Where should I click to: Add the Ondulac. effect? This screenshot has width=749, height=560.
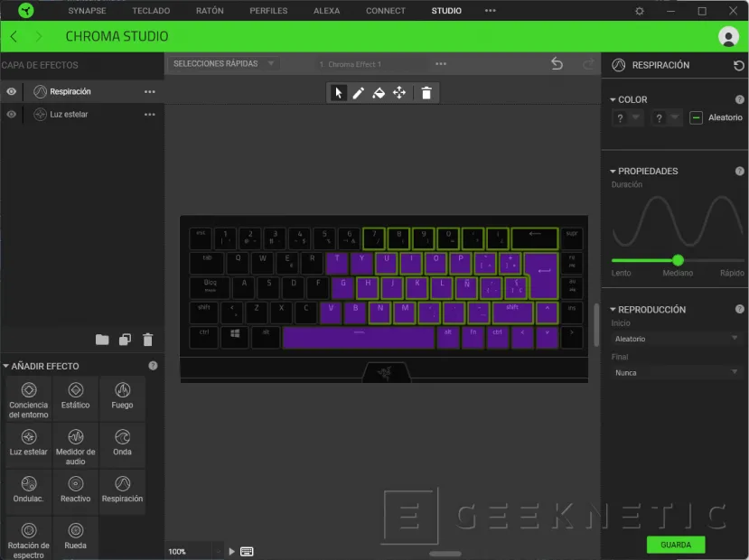pos(29,492)
